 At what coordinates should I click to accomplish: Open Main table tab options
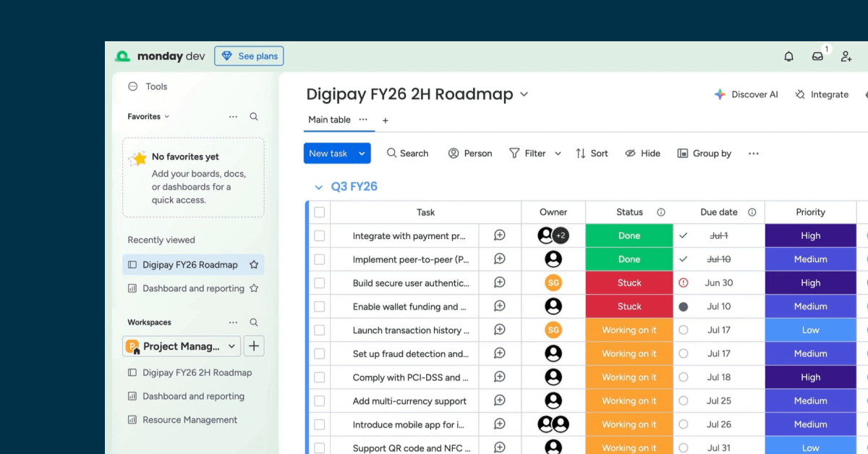point(363,119)
